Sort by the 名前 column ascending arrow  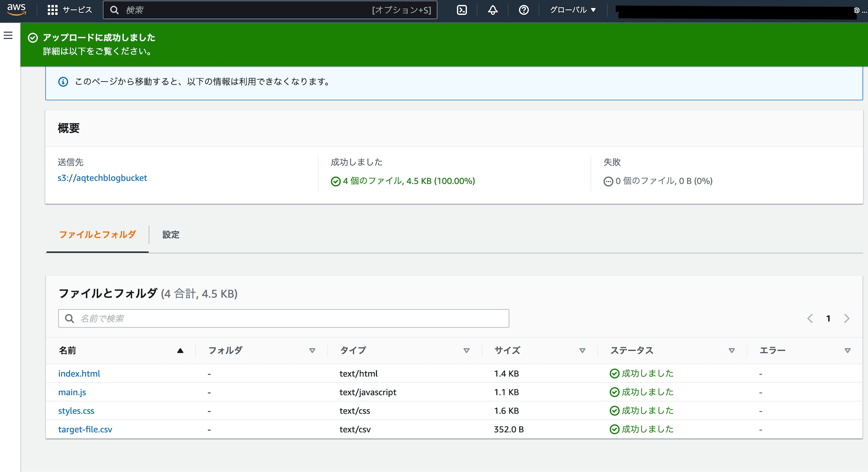point(180,351)
